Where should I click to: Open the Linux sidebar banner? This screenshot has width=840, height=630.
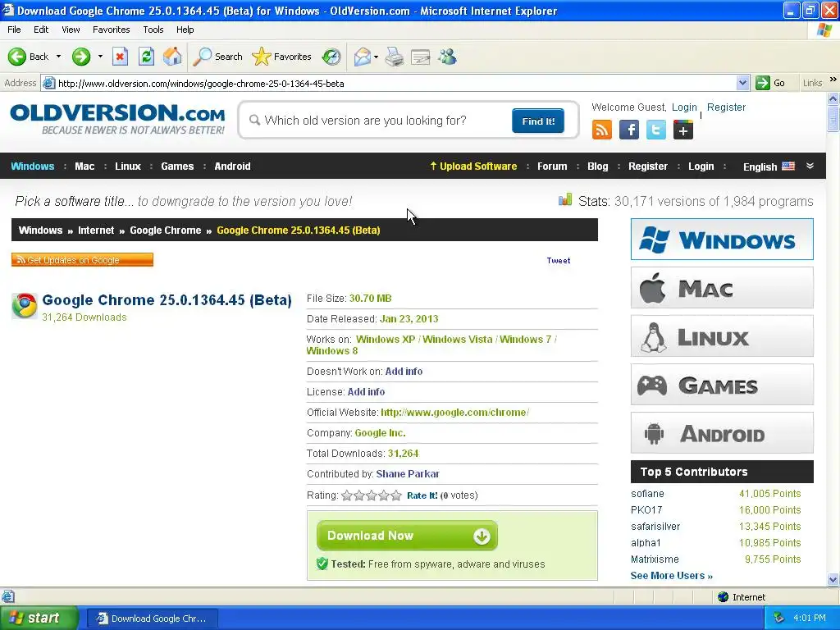[x=722, y=336]
